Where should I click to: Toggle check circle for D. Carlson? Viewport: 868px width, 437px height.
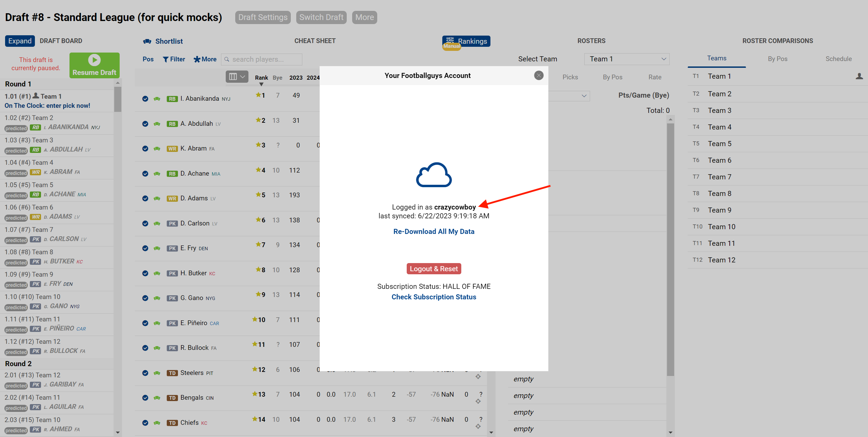pyautogui.click(x=145, y=224)
